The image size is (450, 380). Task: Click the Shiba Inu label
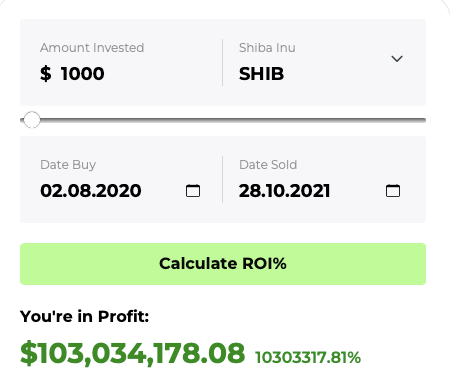267,48
